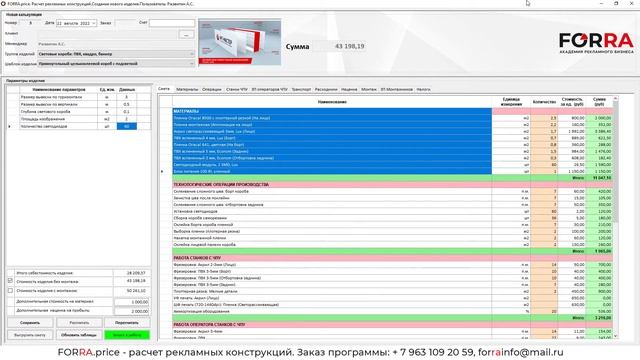
Task: Click the Пересчитать button
Action: tap(127, 323)
